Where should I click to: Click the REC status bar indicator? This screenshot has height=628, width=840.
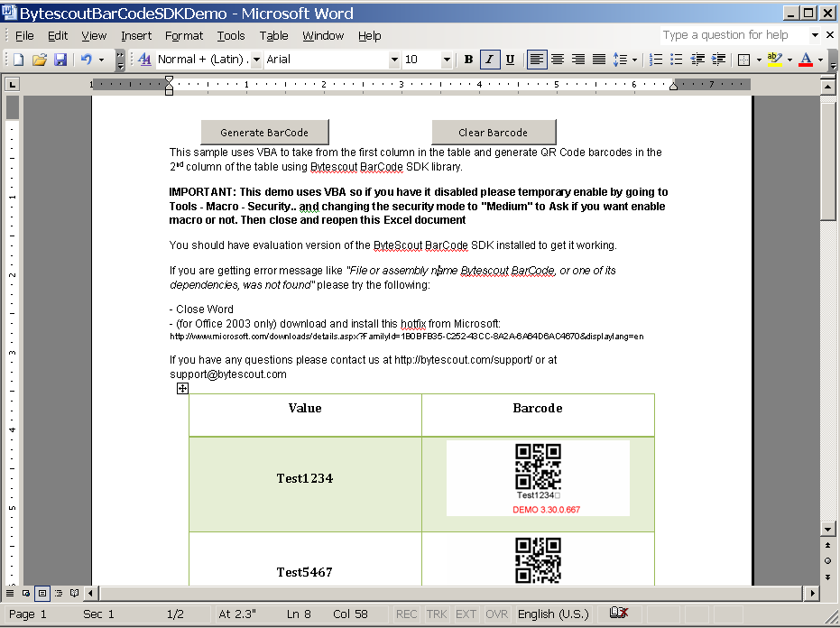407,614
